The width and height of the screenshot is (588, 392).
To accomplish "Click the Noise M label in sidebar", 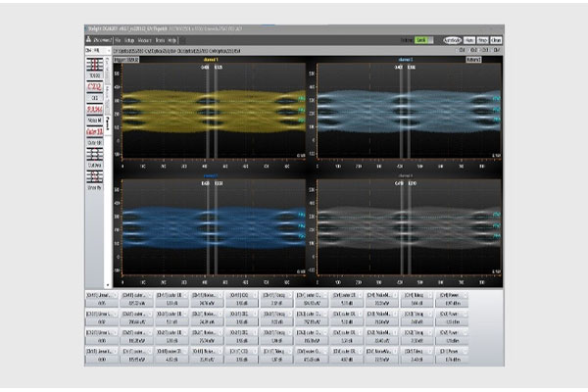I will [94, 121].
